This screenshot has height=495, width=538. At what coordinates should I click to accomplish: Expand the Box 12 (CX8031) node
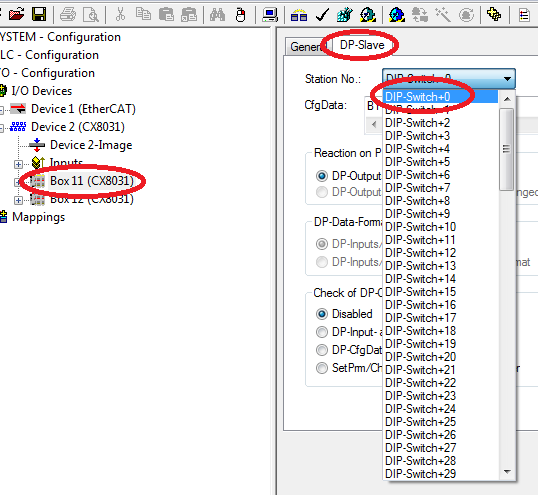point(19,200)
